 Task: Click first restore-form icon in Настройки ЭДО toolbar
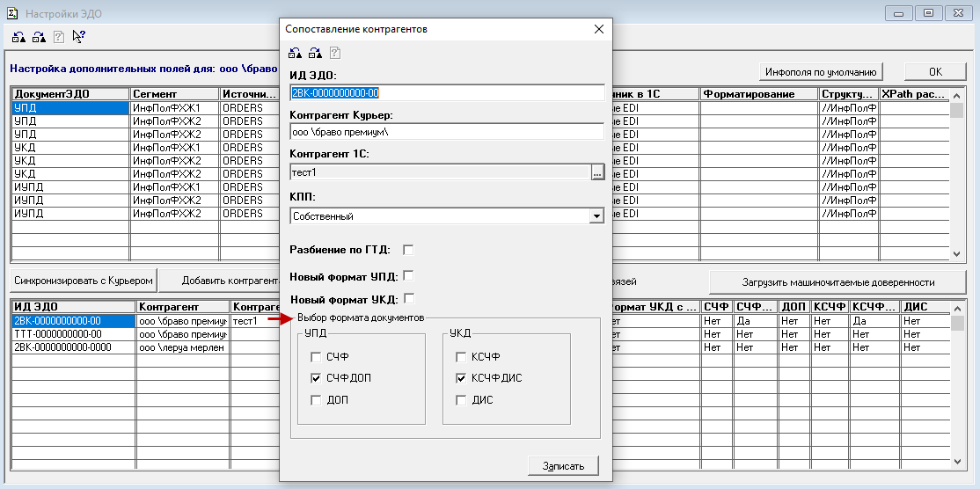18,37
